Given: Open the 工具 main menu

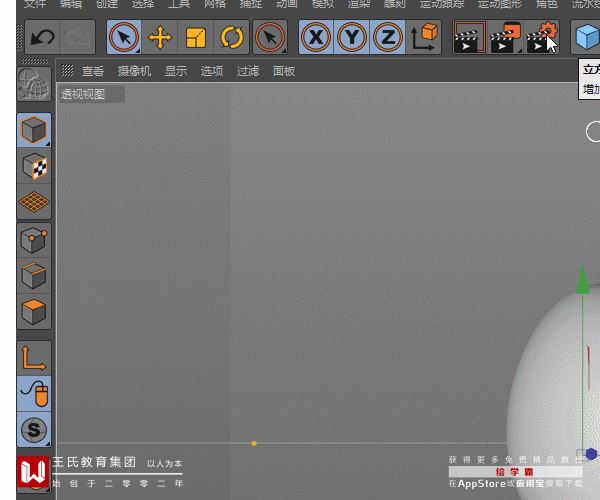Looking at the screenshot, I should (179, 4).
